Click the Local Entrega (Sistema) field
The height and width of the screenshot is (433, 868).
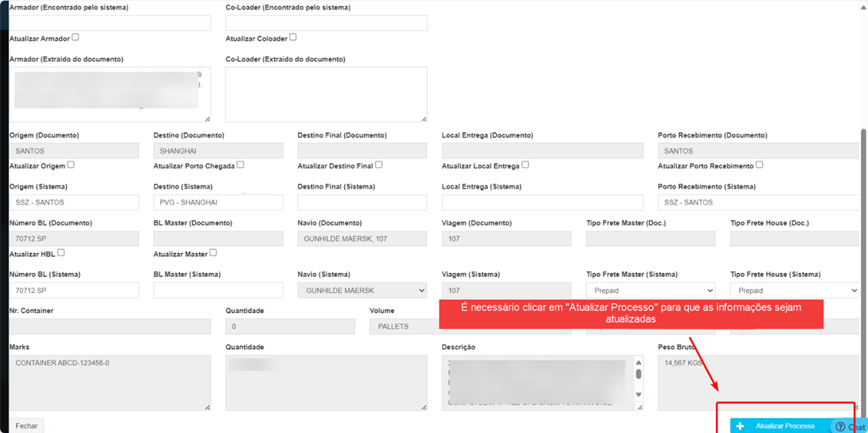(x=542, y=202)
